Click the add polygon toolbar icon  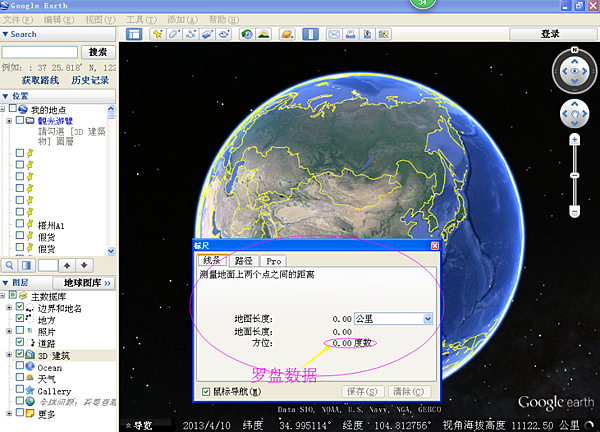coord(174,34)
